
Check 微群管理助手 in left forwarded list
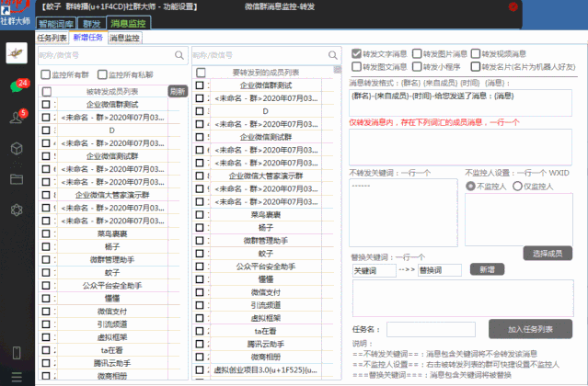46,259
